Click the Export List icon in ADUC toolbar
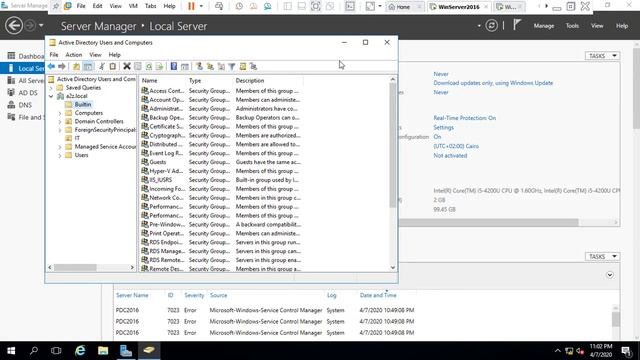 pyautogui.click(x=159, y=66)
